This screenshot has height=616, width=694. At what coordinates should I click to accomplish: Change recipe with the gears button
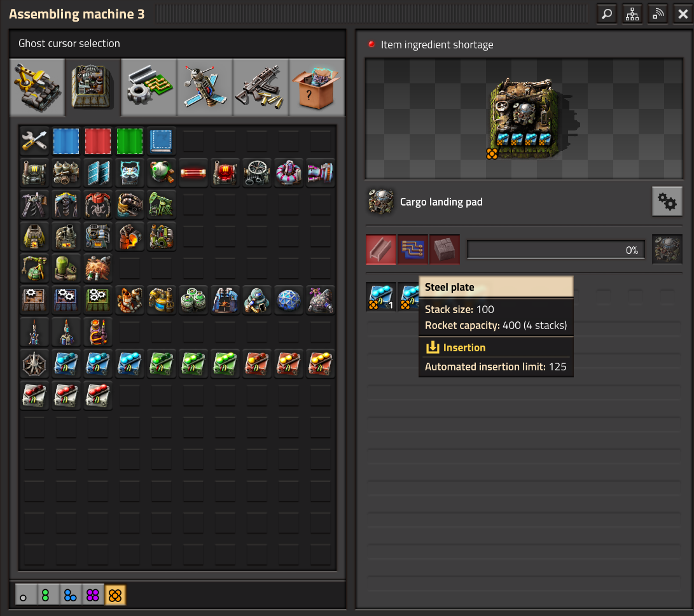coord(667,202)
